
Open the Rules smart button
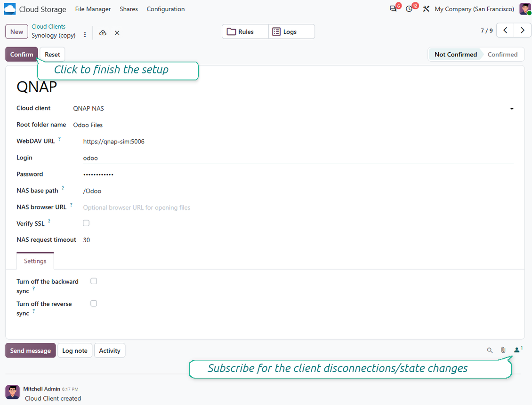(245, 32)
